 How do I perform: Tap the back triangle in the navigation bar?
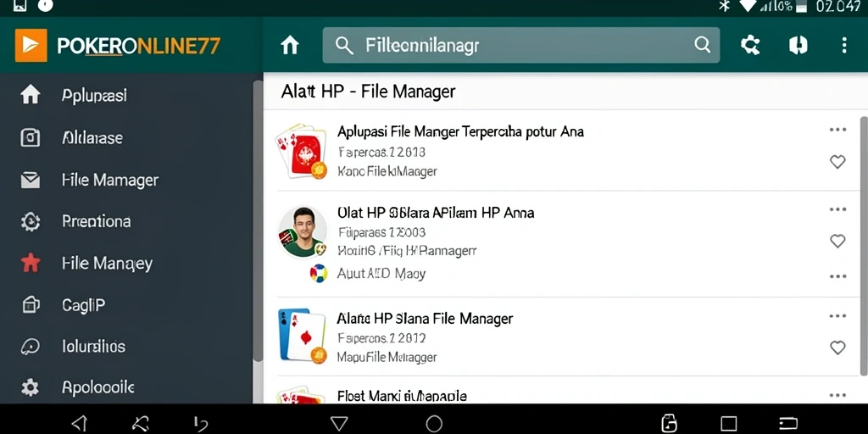click(80, 424)
